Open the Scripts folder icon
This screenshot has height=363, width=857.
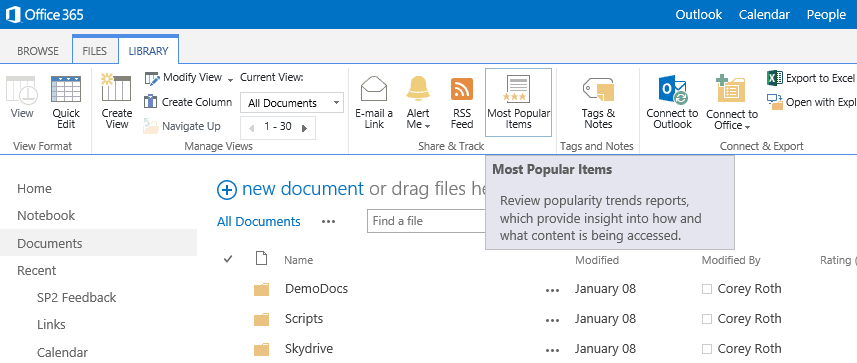tap(262, 319)
